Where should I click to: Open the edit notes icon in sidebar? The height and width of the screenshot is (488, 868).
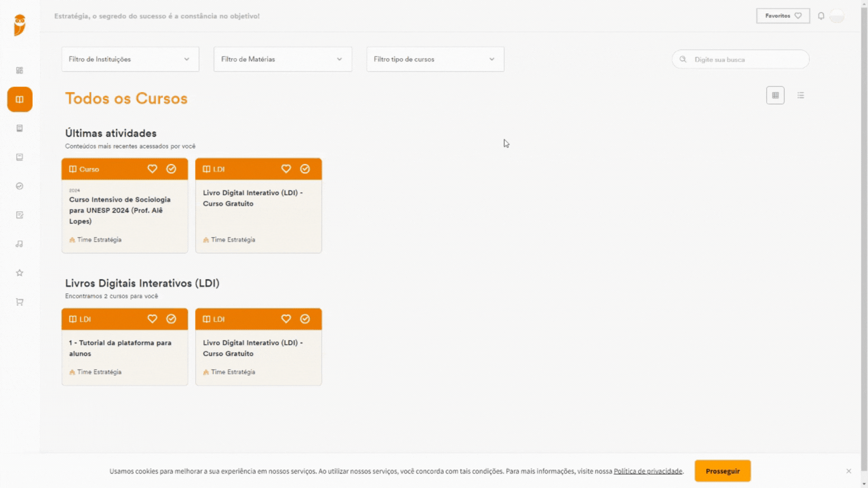pos(19,215)
